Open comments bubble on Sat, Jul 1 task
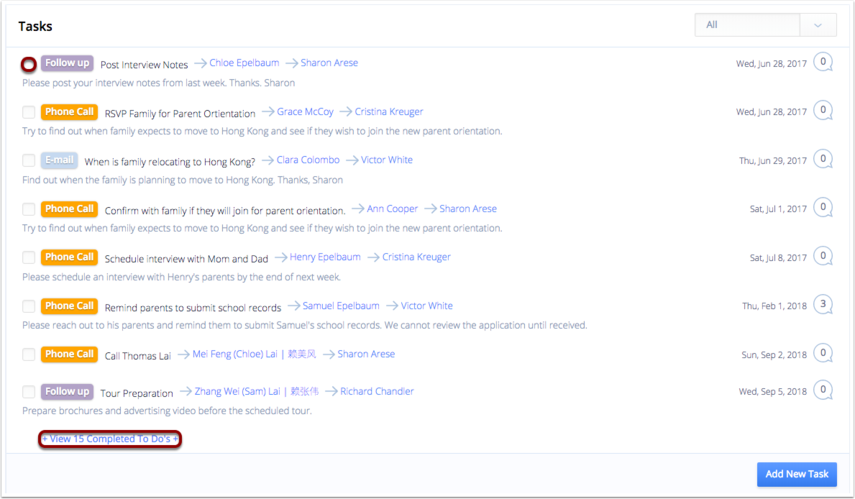This screenshot has height=499, width=855. (823, 207)
